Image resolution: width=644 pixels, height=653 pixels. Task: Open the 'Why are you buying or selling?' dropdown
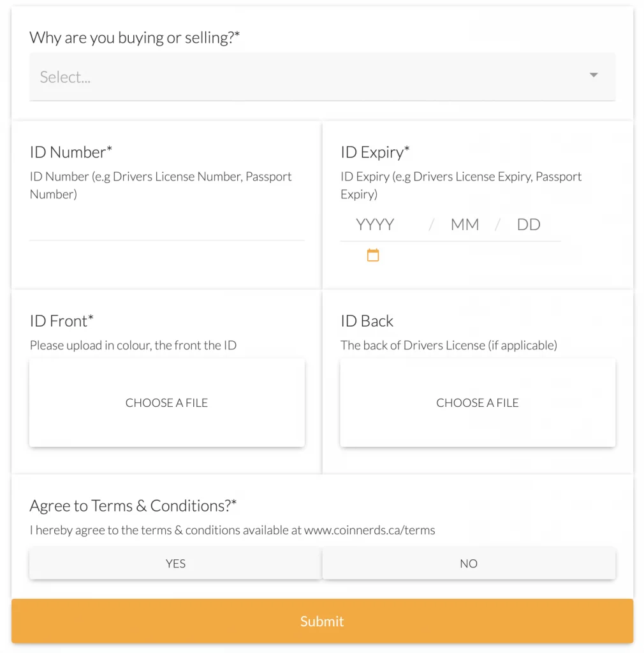coord(322,77)
